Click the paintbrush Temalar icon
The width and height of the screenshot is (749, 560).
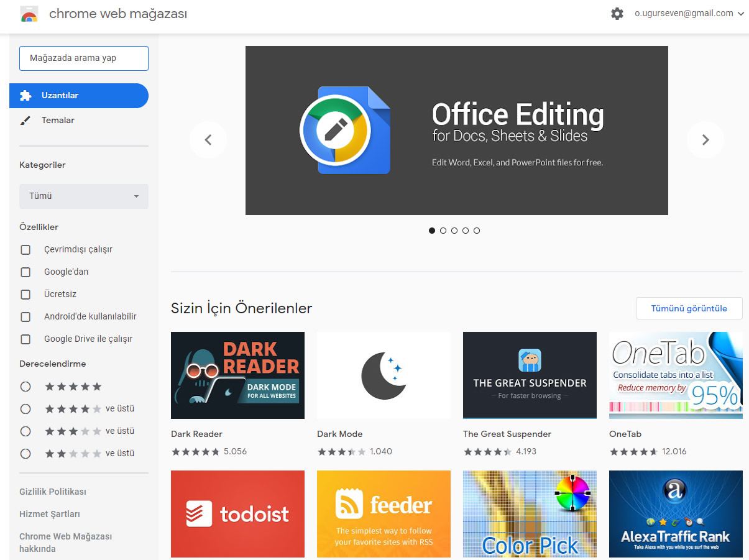[25, 121]
